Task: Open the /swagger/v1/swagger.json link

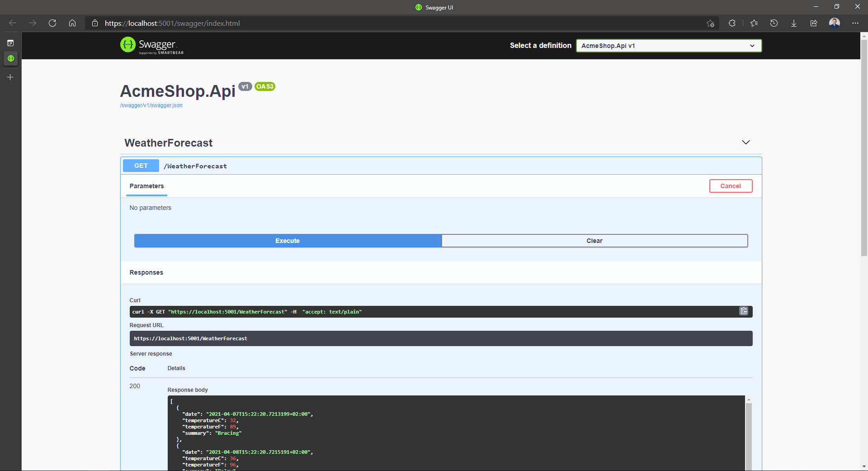Action: click(151, 105)
